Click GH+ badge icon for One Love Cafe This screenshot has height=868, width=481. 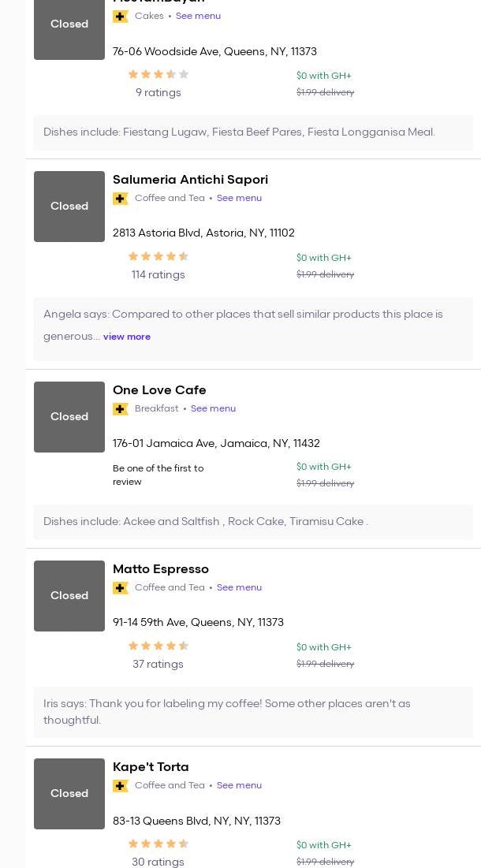tap(121, 409)
